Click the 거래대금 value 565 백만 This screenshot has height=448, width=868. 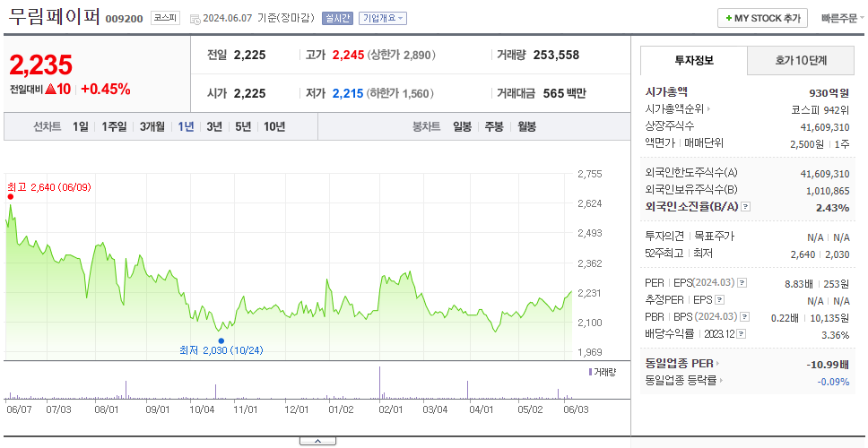coord(564,93)
